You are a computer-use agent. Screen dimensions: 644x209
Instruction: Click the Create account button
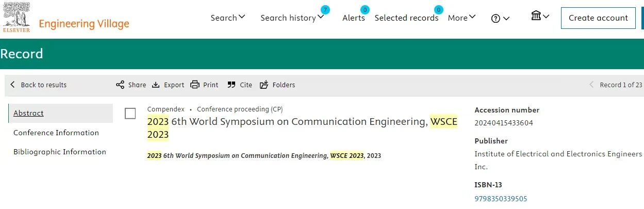(598, 18)
